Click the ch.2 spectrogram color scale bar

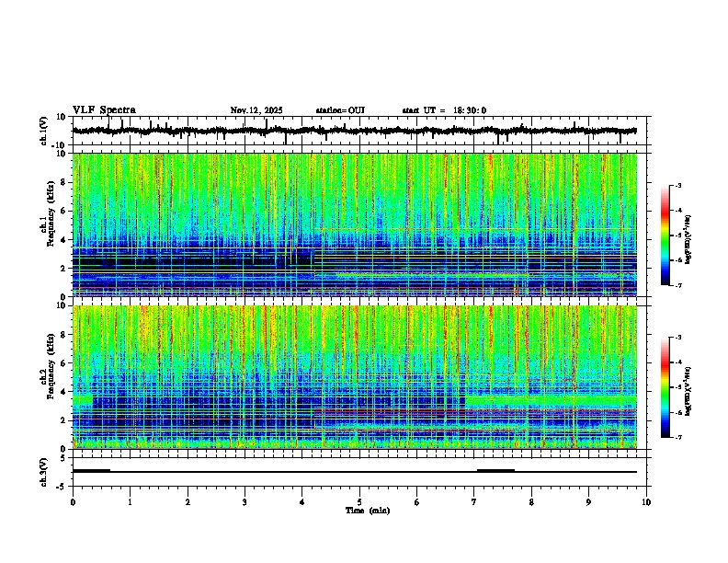[665, 387]
